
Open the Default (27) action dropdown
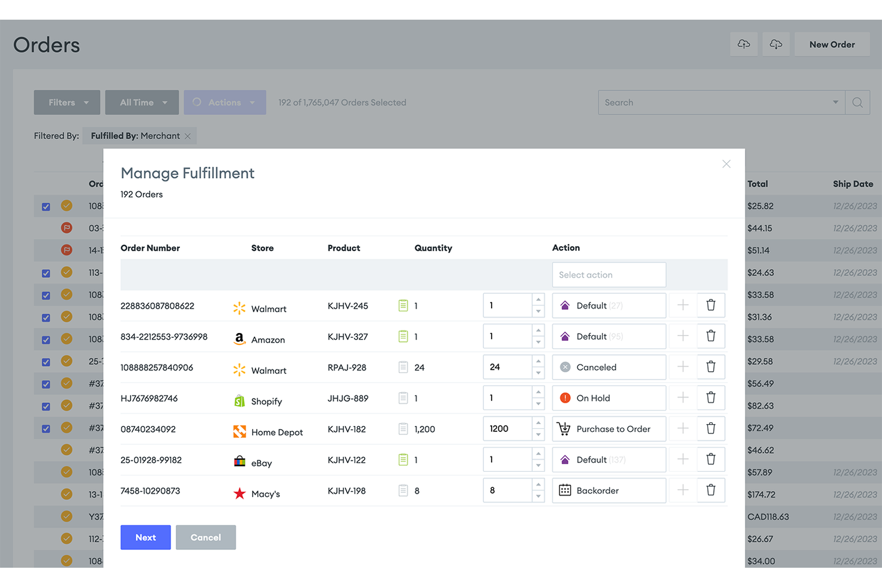[608, 305]
